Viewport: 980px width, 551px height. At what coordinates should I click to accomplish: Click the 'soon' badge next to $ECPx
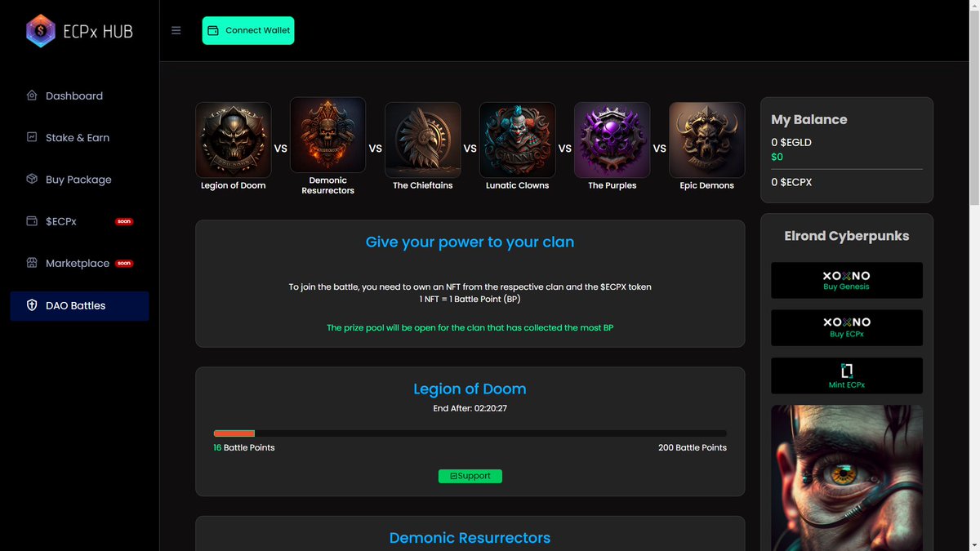124,221
